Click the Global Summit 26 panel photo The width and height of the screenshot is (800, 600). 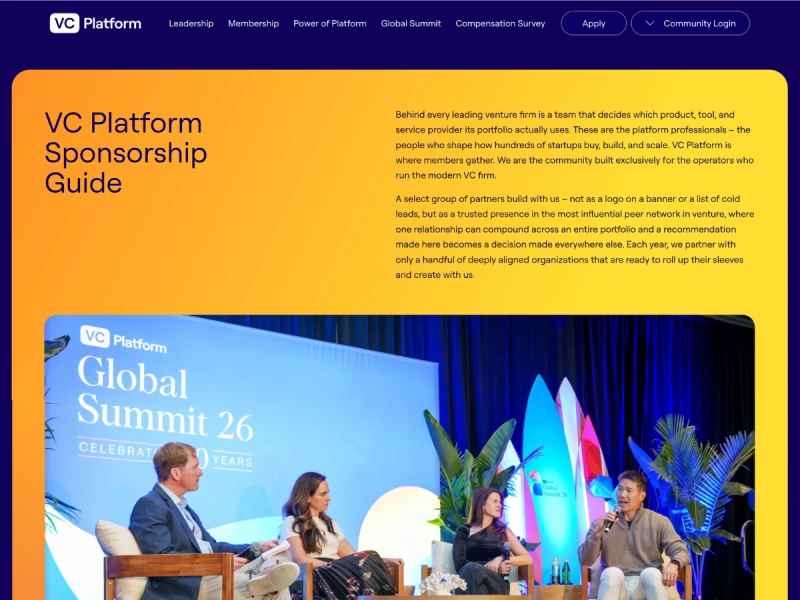click(x=399, y=457)
